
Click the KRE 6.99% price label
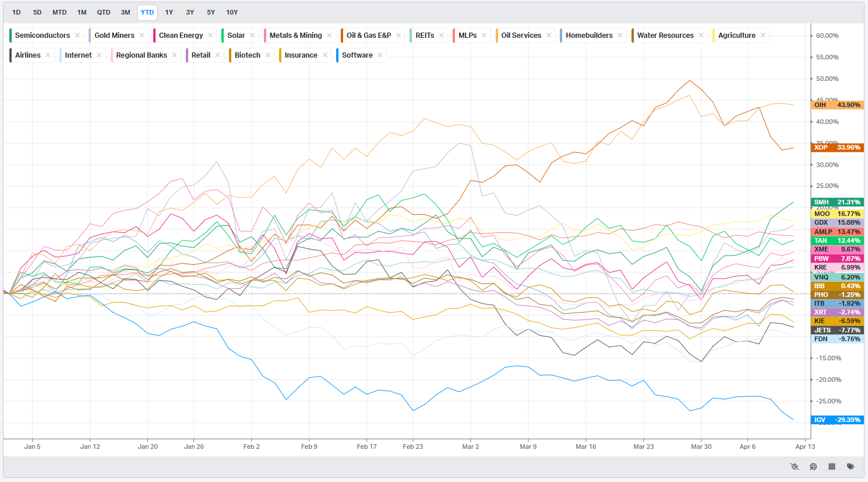click(837, 267)
